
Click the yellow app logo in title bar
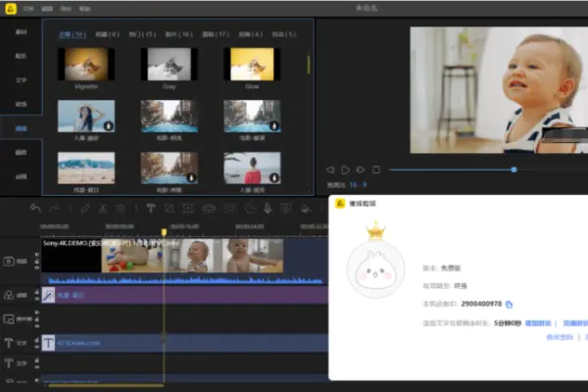click(11, 9)
